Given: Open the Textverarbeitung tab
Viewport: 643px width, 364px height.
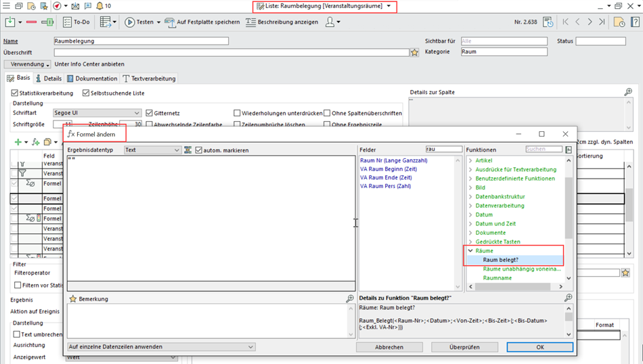Looking at the screenshot, I should 149,78.
